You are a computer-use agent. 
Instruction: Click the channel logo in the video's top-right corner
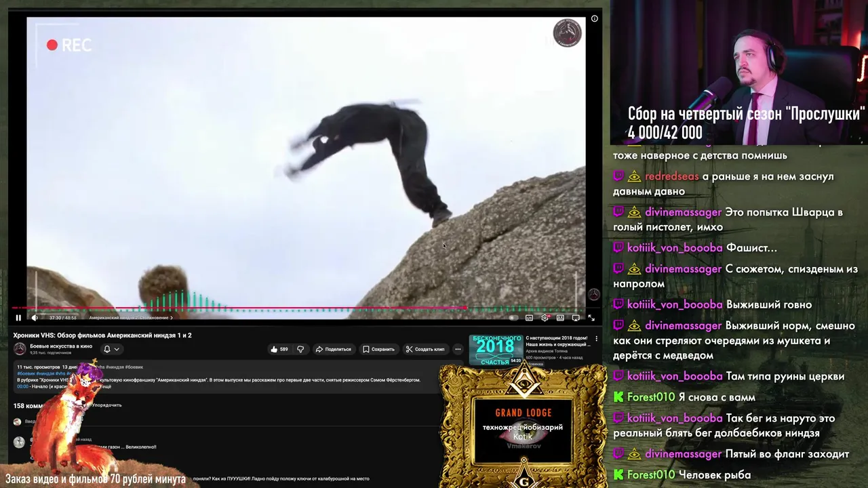click(568, 33)
